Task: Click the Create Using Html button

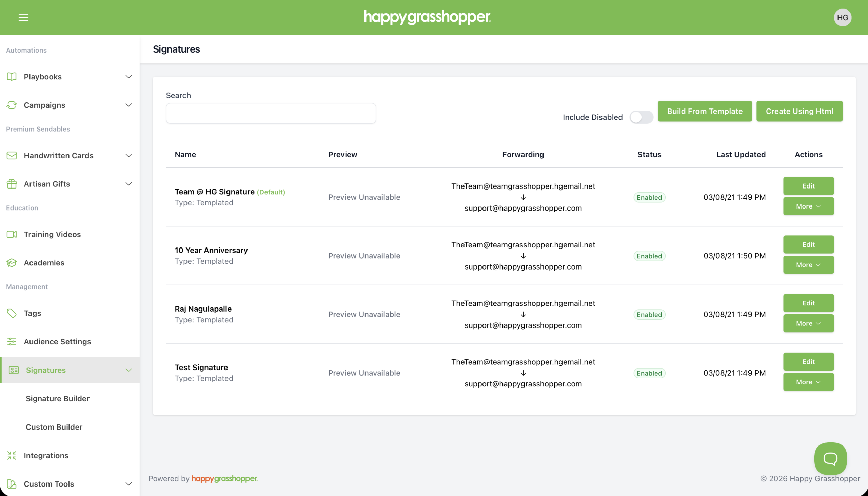Action: click(799, 111)
